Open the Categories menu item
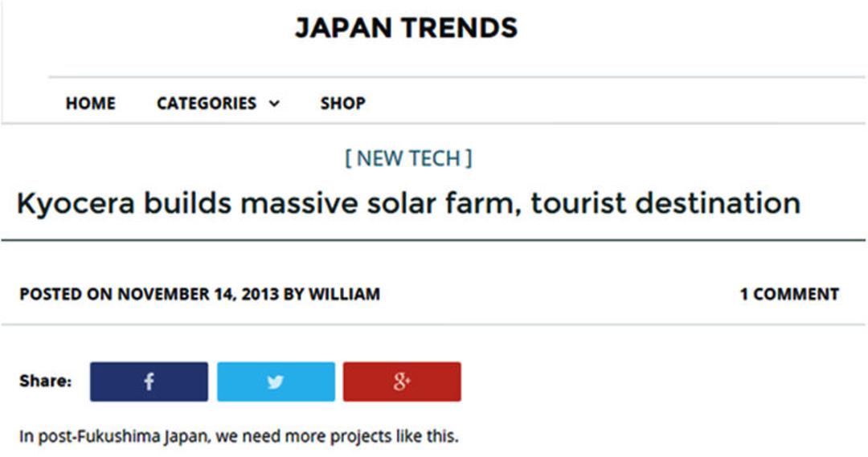 click(207, 103)
